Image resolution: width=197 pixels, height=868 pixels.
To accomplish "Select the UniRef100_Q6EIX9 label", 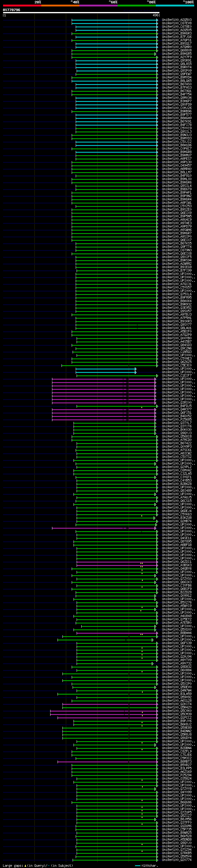I will pos(177,213).
